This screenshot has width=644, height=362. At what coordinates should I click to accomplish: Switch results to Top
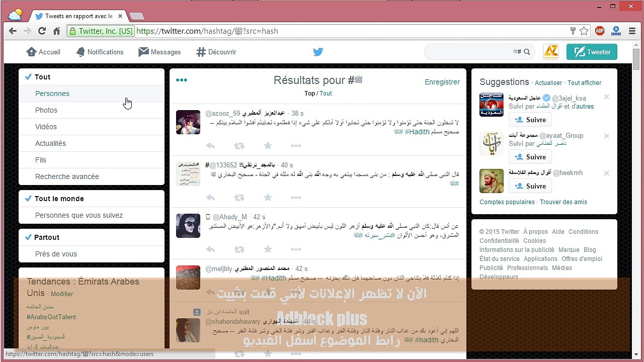pos(309,94)
